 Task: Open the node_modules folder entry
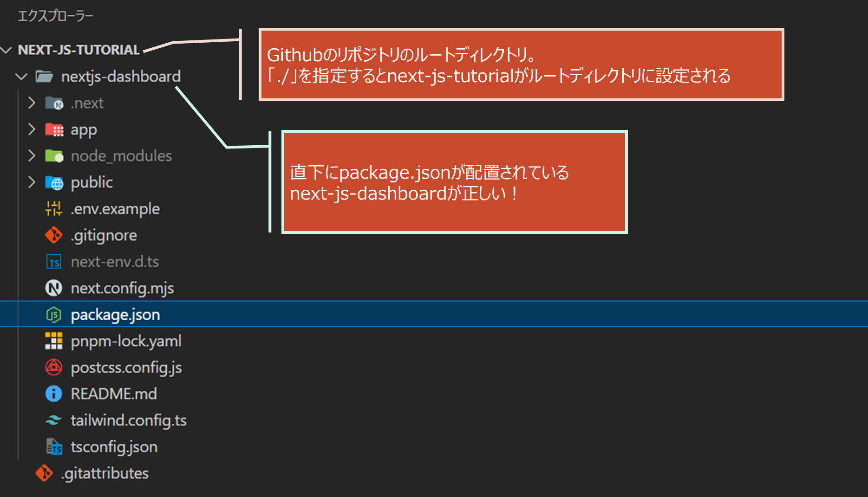tap(121, 156)
